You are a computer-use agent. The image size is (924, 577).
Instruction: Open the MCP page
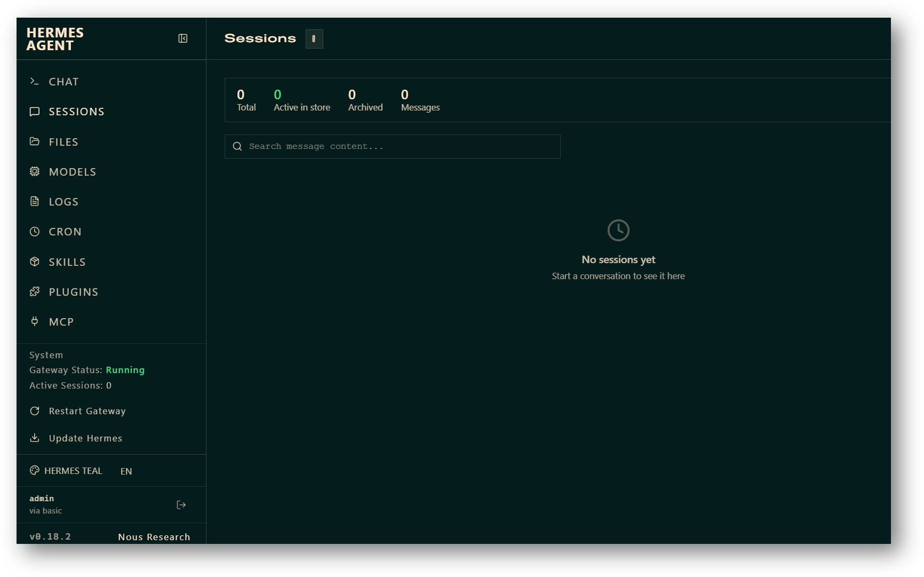click(111, 322)
